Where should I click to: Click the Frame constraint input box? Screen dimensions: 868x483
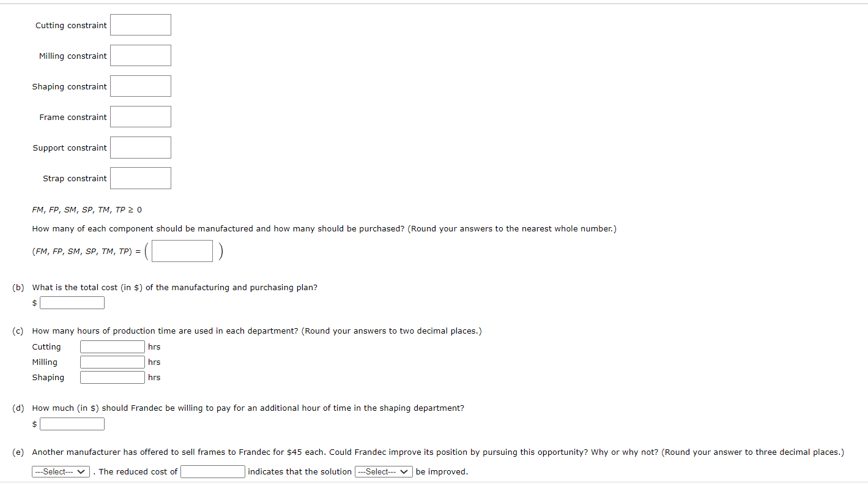[141, 117]
